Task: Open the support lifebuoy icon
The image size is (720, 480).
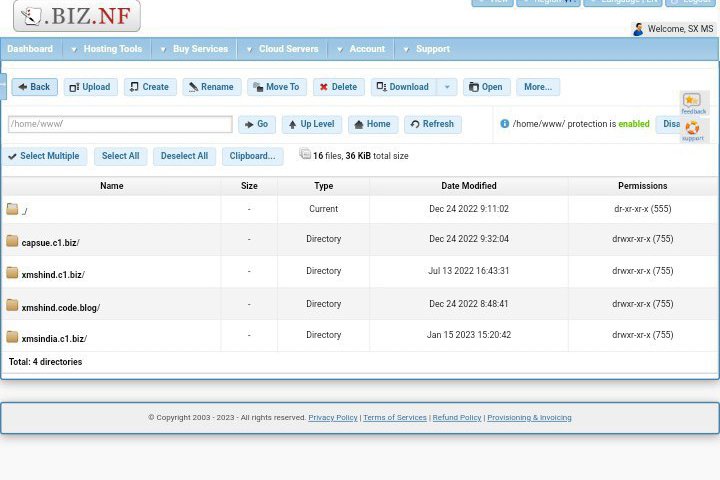Action: pyautogui.click(x=692, y=129)
